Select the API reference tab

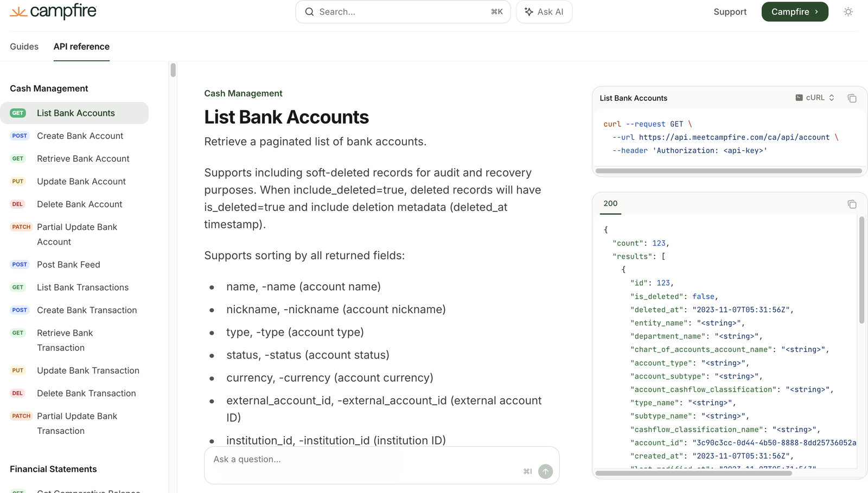point(81,47)
